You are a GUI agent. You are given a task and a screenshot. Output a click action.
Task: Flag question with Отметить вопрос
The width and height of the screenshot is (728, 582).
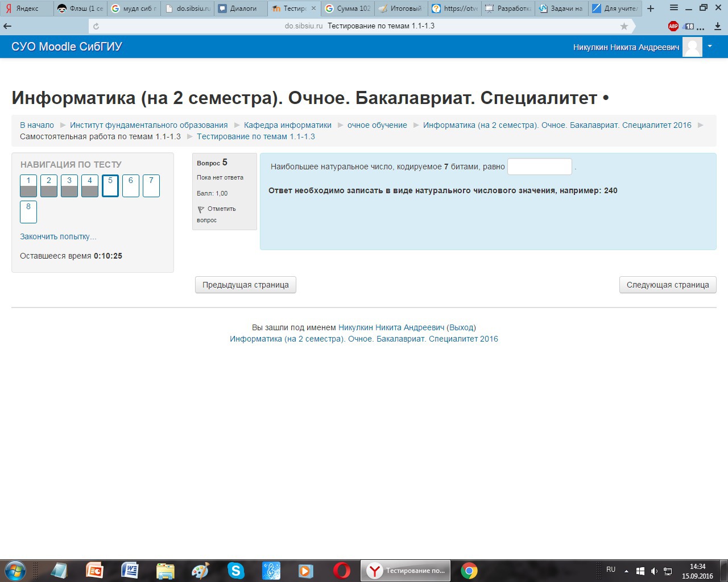[x=216, y=214]
